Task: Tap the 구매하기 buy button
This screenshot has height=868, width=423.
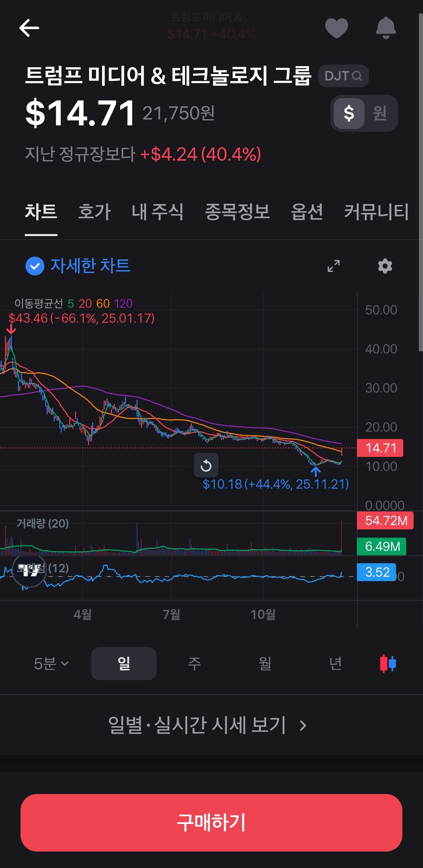Action: (211, 822)
